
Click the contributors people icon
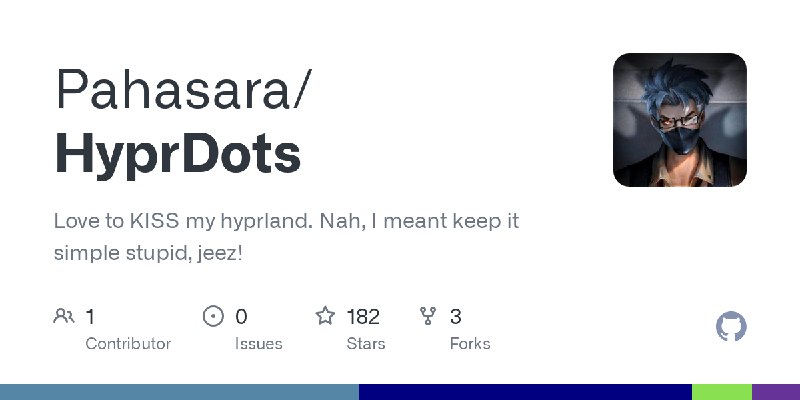pyautogui.click(x=64, y=316)
